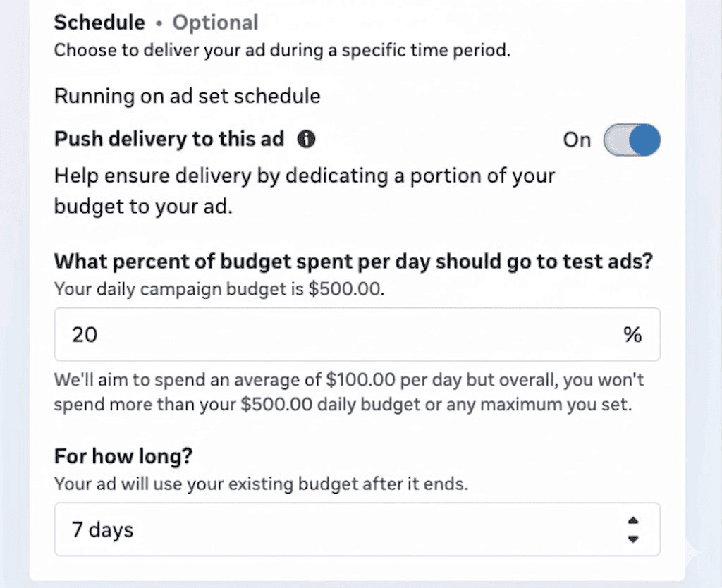The width and height of the screenshot is (722, 588).
Task: Click the value 20 in the percent field
Action: [85, 334]
